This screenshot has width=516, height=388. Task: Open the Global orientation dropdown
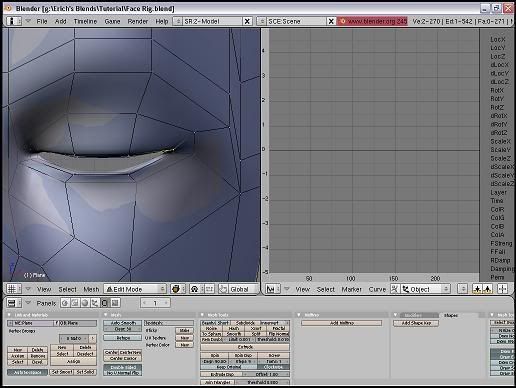244,289
